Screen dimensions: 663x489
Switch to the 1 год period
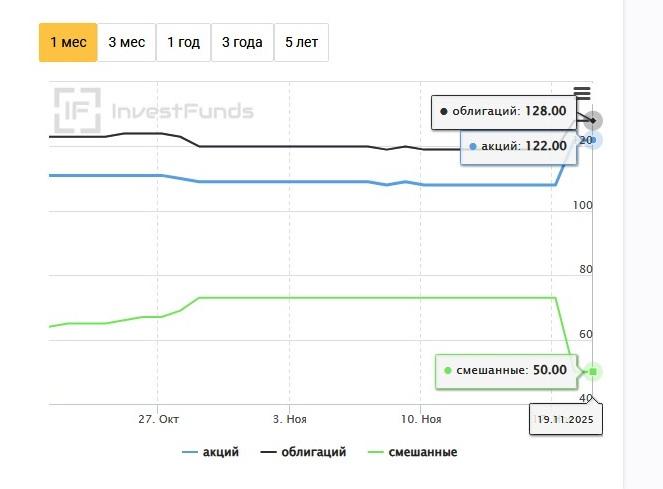pyautogui.click(x=185, y=43)
